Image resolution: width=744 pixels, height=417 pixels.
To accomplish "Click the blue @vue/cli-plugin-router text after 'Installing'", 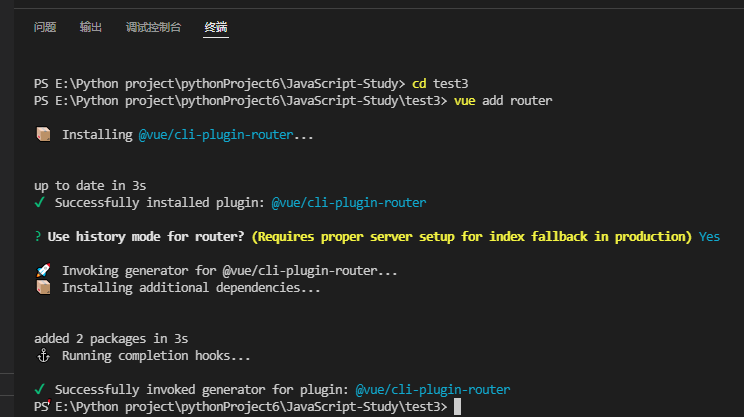I will tap(225, 134).
